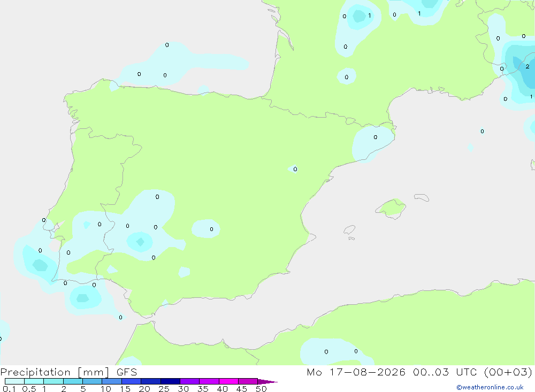The width and height of the screenshot is (535, 392).
Task: Select the 20–25 mm legend swatch
Action: (x=151, y=381)
